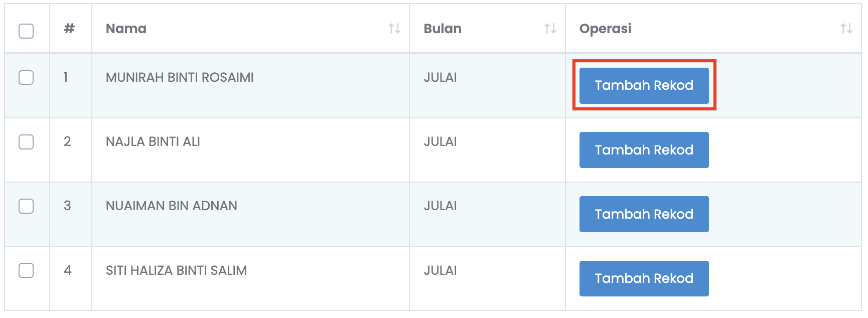Select the Operasi column header text
Viewport: 868px width, 318px height.
(606, 29)
